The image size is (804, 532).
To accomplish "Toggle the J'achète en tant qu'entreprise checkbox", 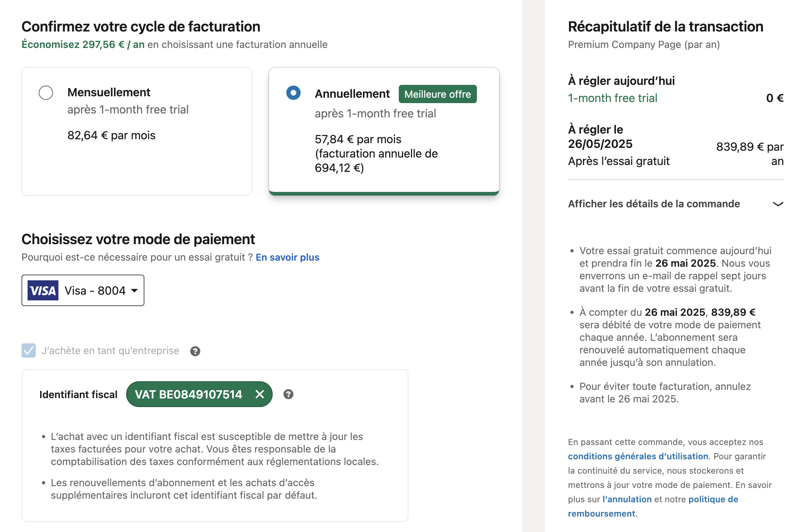I will (29, 350).
